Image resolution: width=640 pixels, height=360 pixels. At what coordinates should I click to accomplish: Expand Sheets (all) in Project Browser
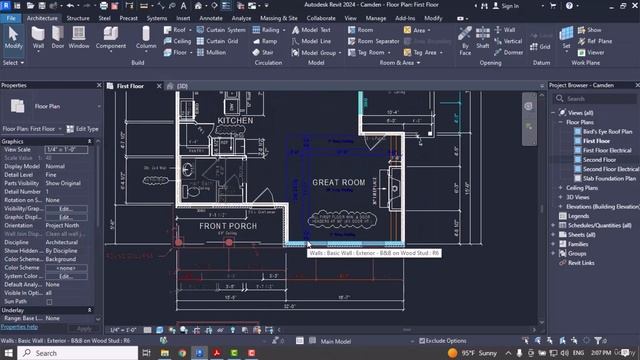[553, 235]
